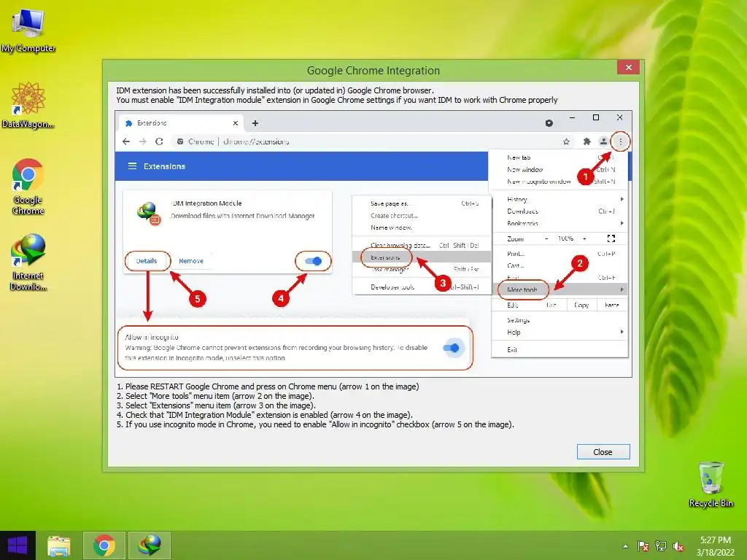
Task: Open the Windows Start button
Action: 18,545
